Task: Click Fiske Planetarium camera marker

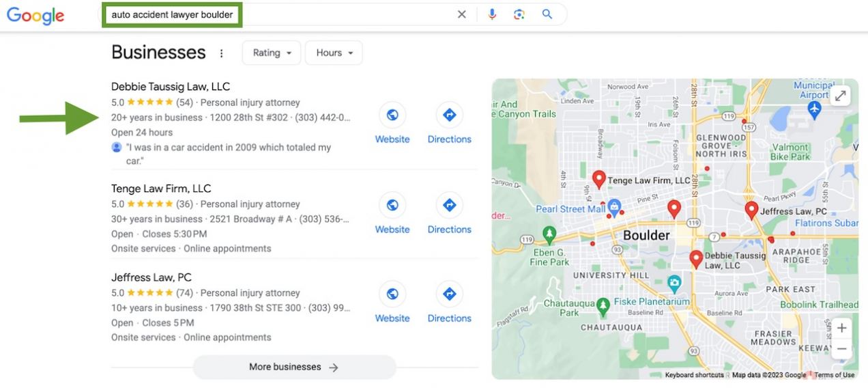Action: point(674,282)
